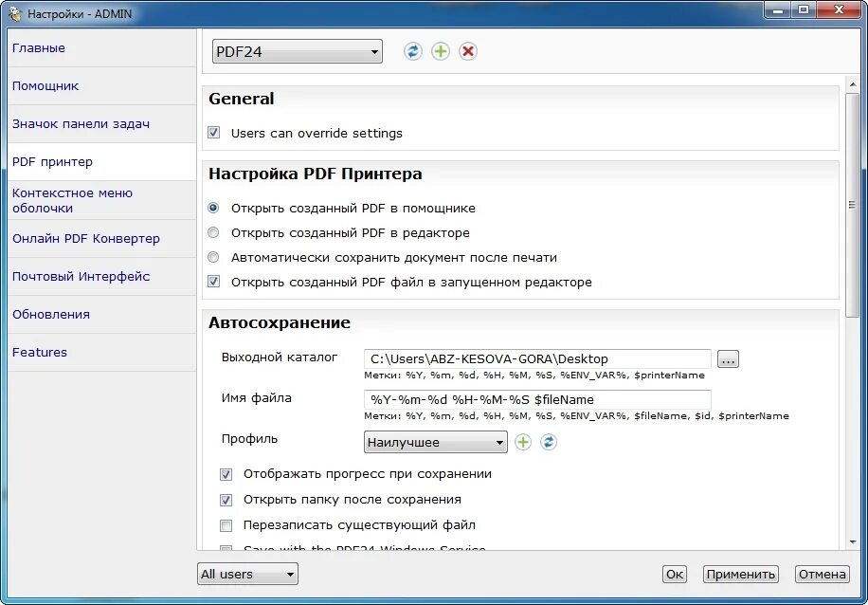This screenshot has width=868, height=605.
Task: Click the scrollbar down arrow
Action: tap(853, 541)
